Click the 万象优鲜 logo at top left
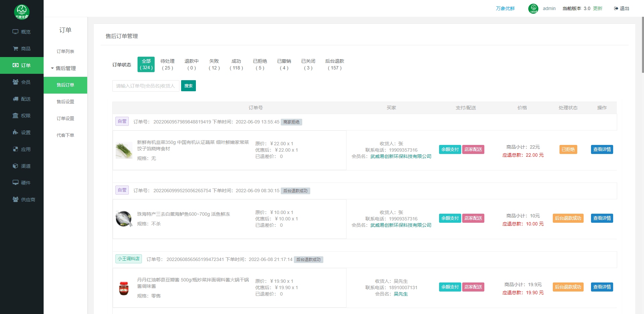This screenshot has height=314, width=644. (22, 12)
